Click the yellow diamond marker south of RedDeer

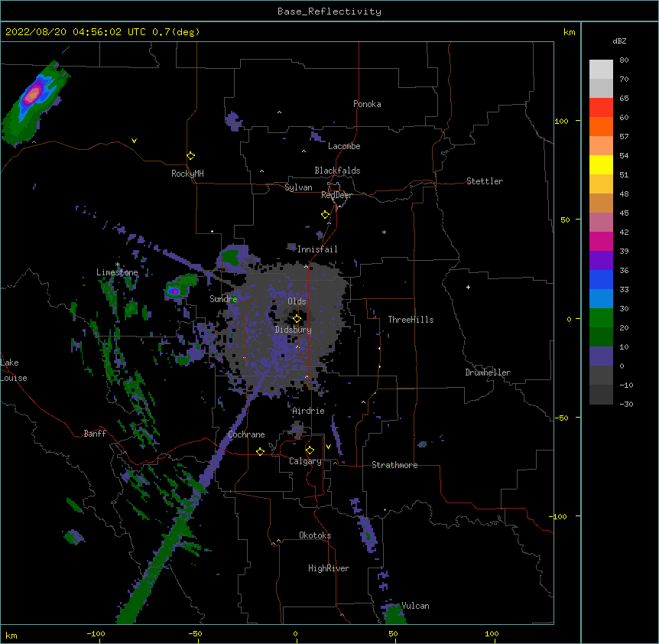(x=325, y=215)
